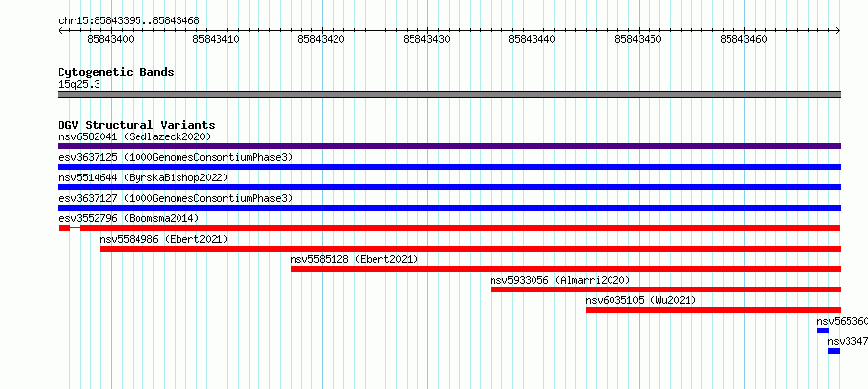Click the small blue nsv565360 variant block
Viewport: 868px width, 389px height.
click(823, 331)
